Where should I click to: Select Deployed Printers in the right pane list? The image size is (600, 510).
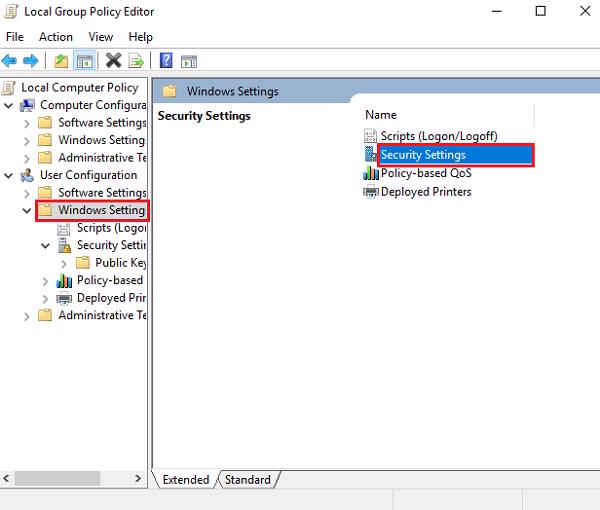[x=425, y=192]
